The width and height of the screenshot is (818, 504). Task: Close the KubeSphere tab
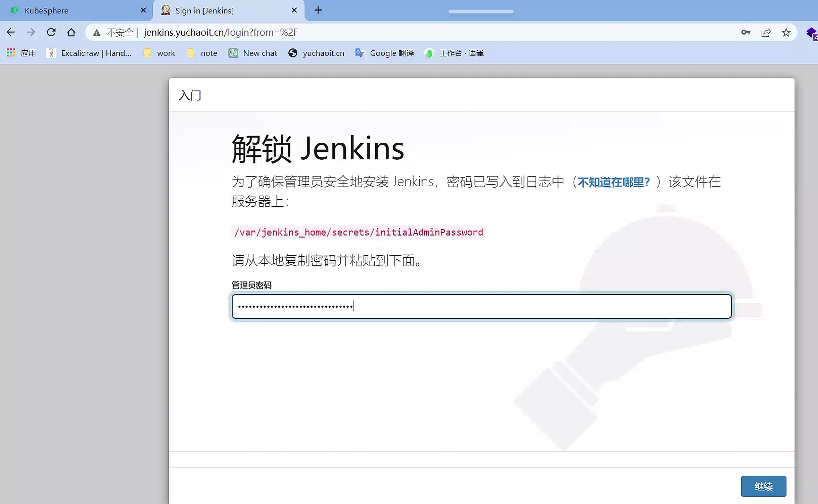[143, 10]
